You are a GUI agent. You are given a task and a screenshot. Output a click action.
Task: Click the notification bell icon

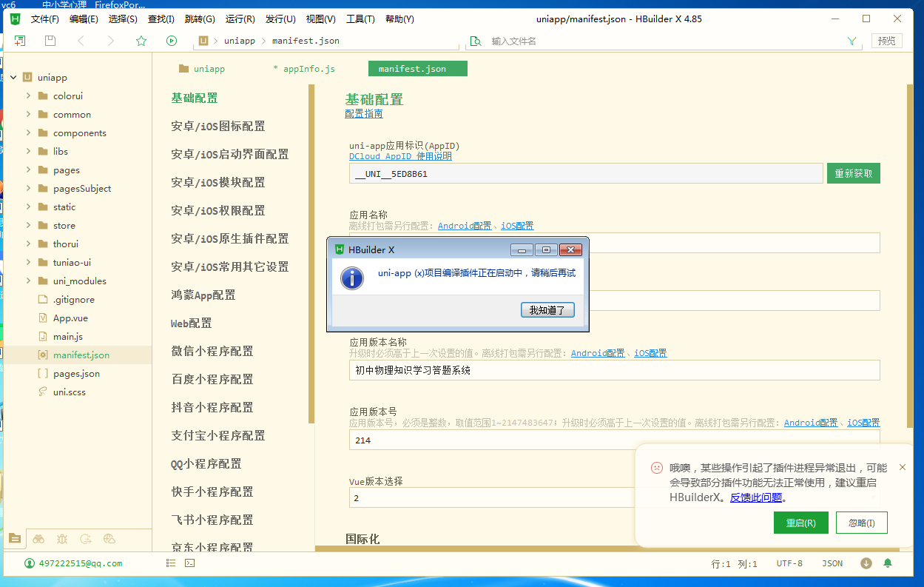[x=888, y=563]
